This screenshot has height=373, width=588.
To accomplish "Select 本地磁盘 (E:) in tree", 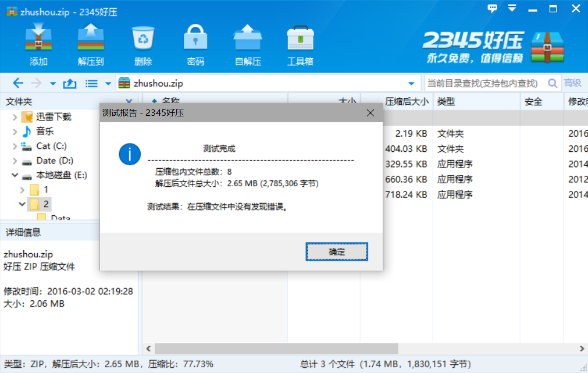I will [x=62, y=175].
